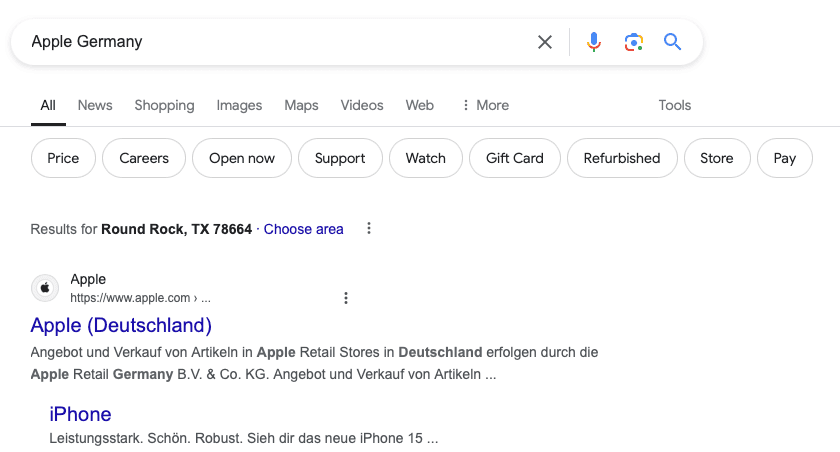Open the Apple (Deutschland) result link

pos(121,325)
